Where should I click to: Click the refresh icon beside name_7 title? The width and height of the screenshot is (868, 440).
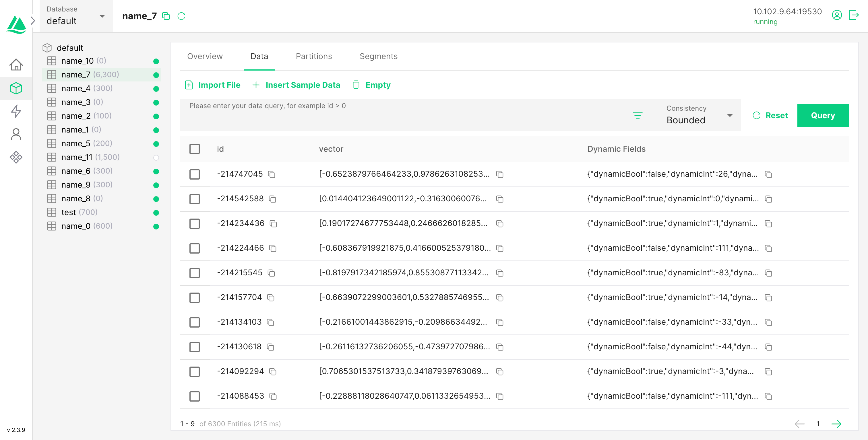[181, 16]
